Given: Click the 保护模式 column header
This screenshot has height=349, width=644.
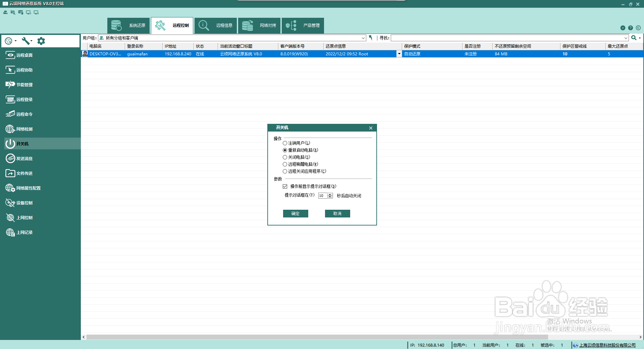Looking at the screenshot, I should (x=432, y=46).
